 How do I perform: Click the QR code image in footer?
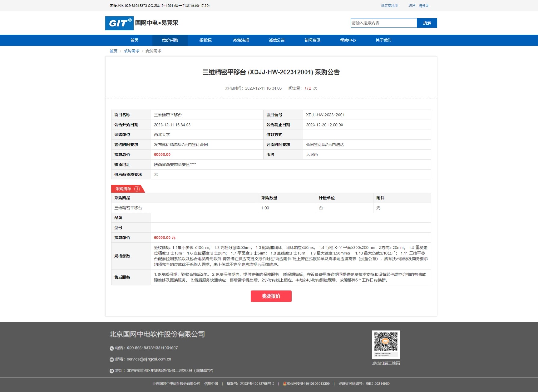tap(386, 344)
